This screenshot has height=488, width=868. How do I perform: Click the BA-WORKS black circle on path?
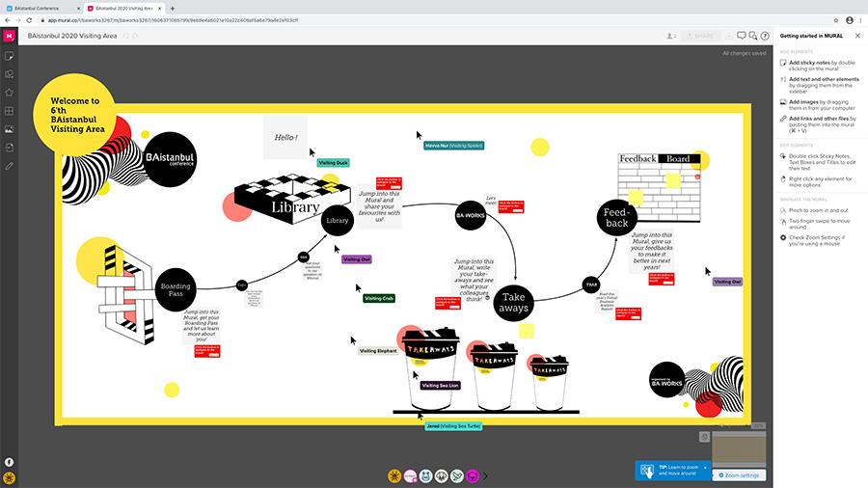click(471, 216)
